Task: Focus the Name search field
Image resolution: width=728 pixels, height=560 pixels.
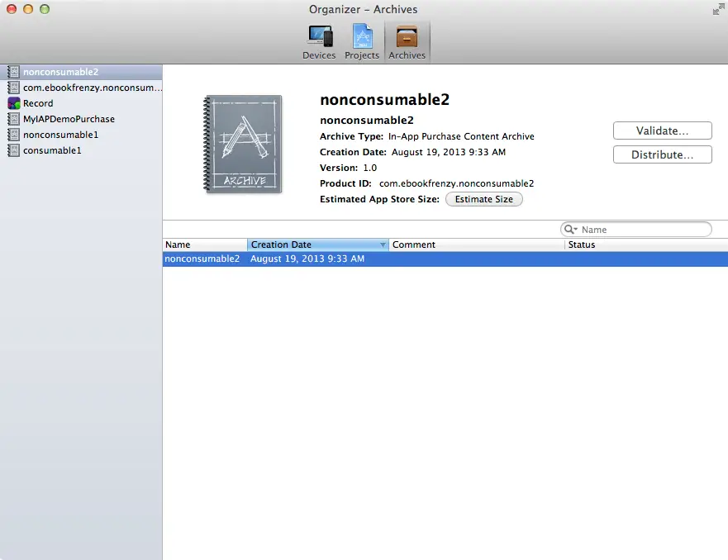Action: pos(644,230)
